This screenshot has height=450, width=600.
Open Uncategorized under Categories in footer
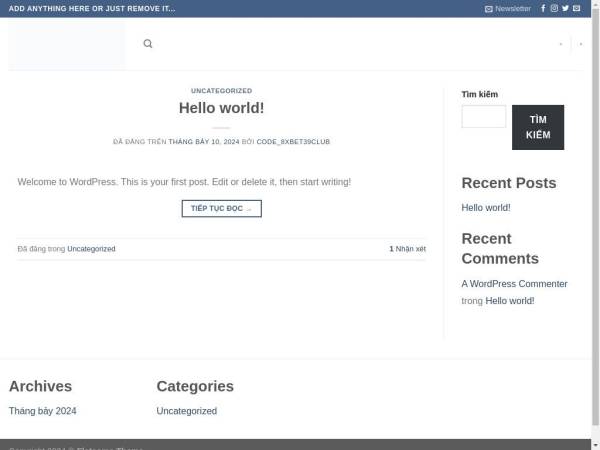186,411
